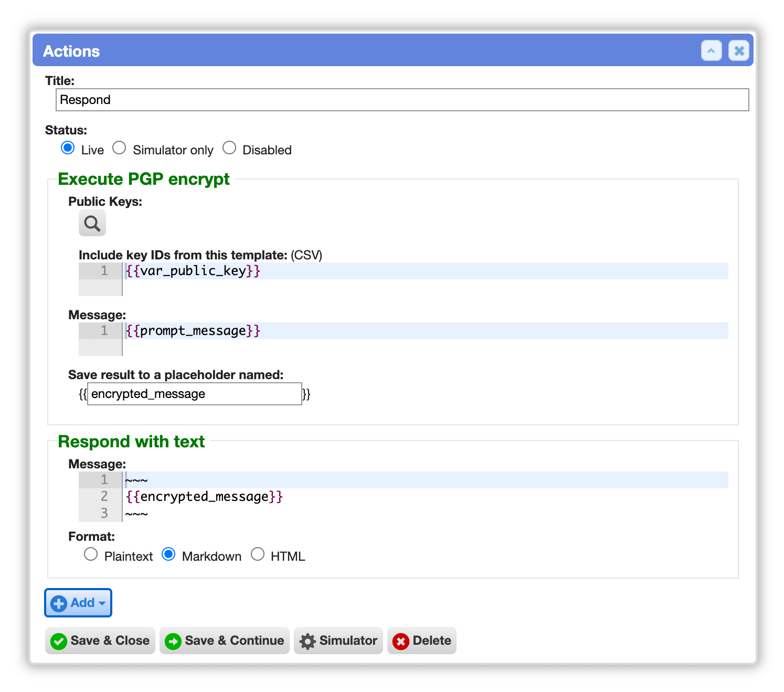784x692 pixels.
Task: Select Simulator only status option
Action: [119, 148]
